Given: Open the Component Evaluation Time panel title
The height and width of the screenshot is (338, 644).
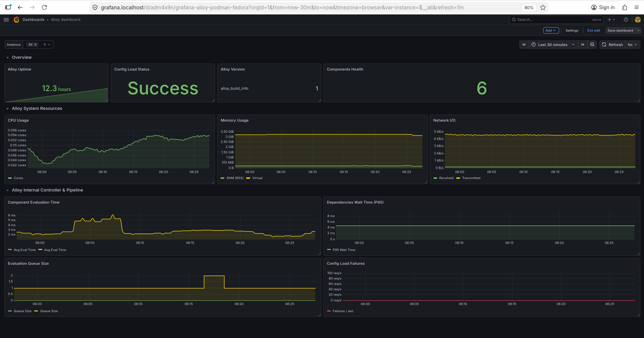Looking at the screenshot, I should coord(34,202).
